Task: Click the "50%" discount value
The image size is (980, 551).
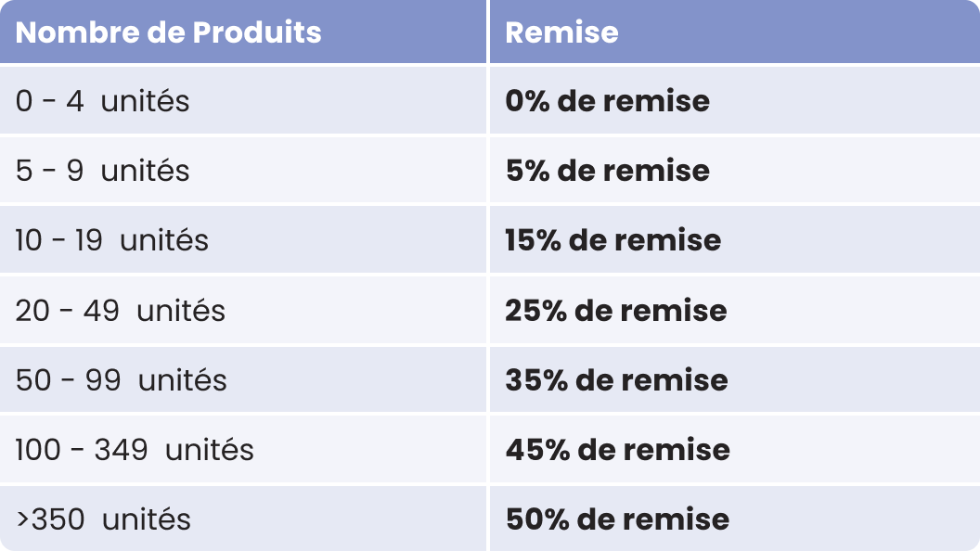Action: [536, 519]
